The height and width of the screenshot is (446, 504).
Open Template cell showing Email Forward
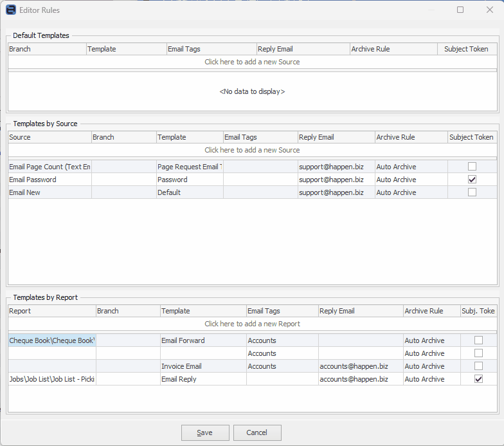click(x=203, y=340)
